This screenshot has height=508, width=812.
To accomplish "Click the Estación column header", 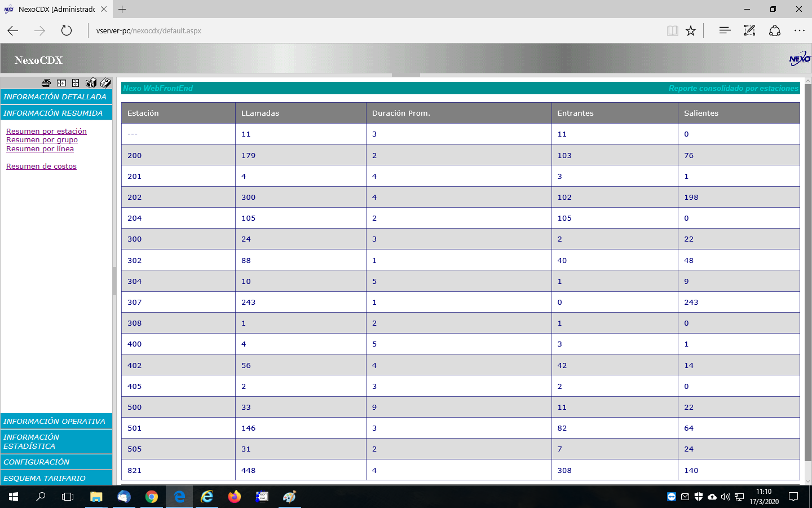I will (x=178, y=113).
